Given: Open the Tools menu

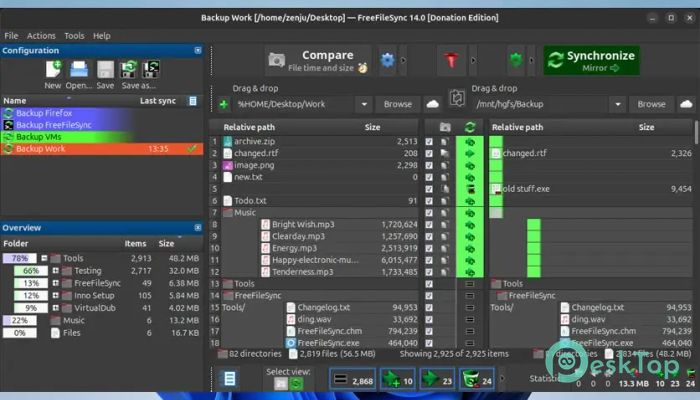Looking at the screenshot, I should coord(74,36).
